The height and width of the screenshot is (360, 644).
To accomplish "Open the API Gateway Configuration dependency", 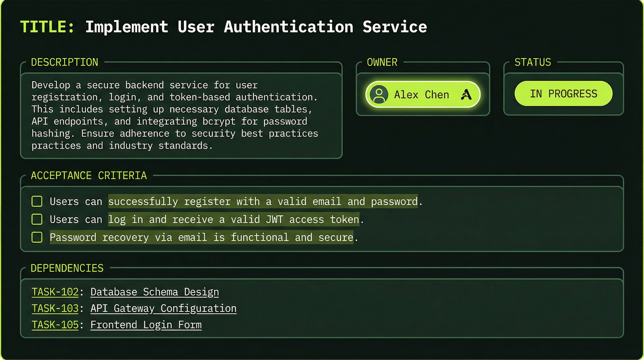I will point(164,308).
